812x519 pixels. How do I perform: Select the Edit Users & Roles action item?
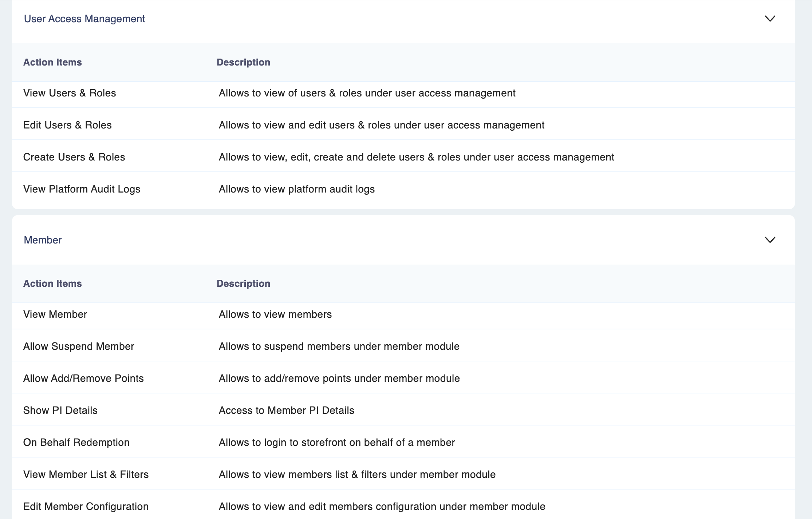tap(67, 125)
